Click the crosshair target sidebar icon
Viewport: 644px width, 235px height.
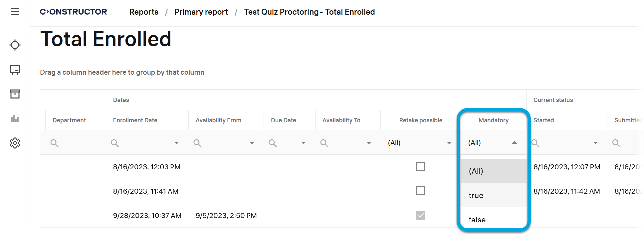click(x=15, y=45)
